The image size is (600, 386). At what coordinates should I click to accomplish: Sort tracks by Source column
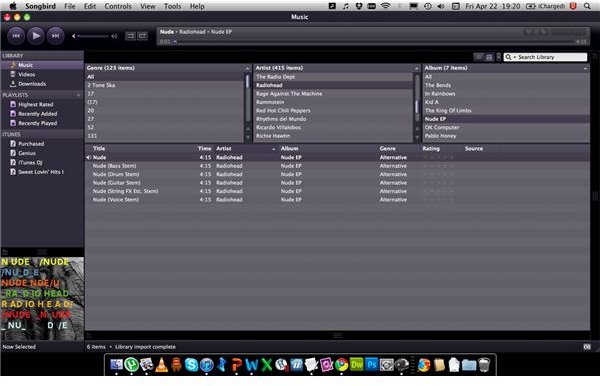(474, 148)
